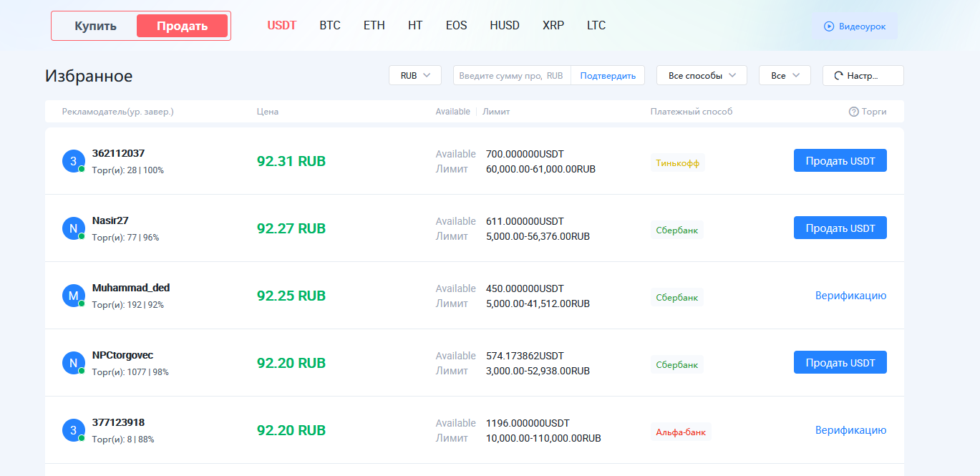Click the question mark icon near Торги
Image resolution: width=980 pixels, height=476 pixels.
click(853, 112)
